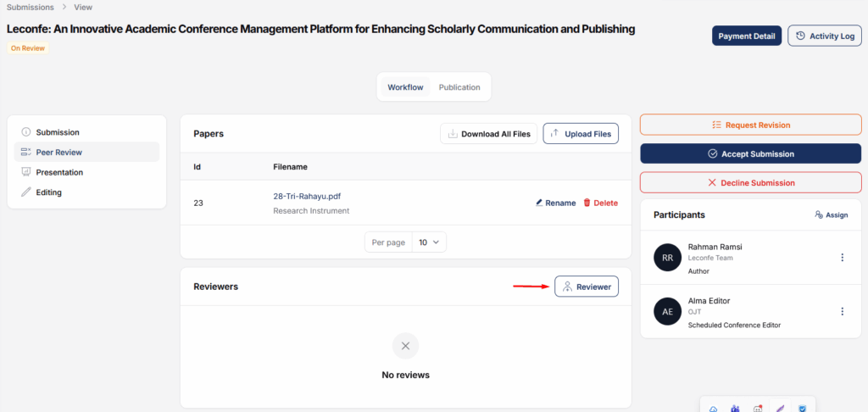Select the Workflow tab

click(x=405, y=87)
